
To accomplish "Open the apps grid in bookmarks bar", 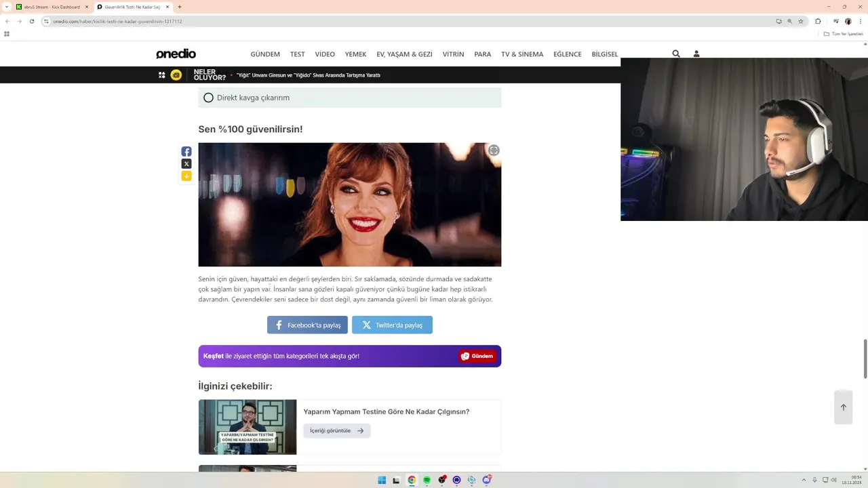I will [x=7, y=34].
